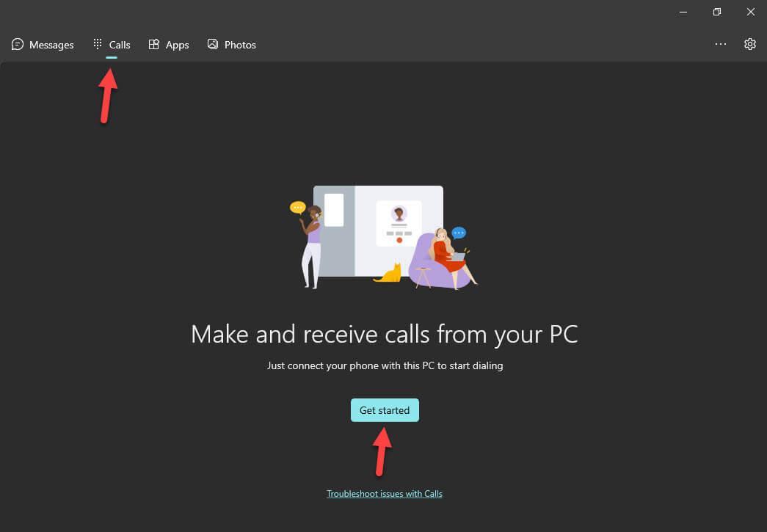Viewport: 767px width, 532px height.
Task: Minimize the Phone Link window
Action: 683,12
